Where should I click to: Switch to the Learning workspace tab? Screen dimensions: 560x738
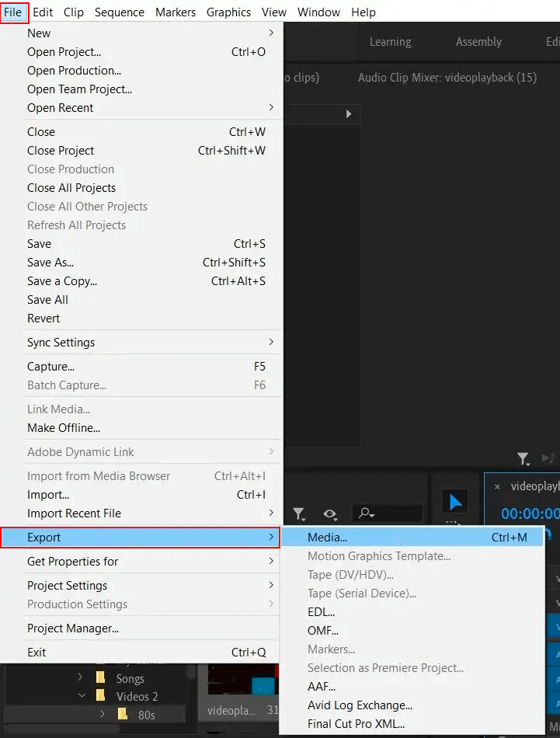pos(390,42)
